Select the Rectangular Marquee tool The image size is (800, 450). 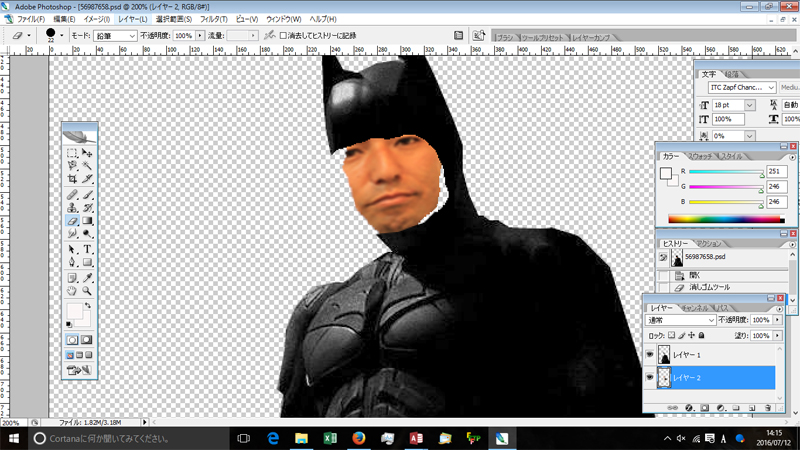(x=72, y=153)
